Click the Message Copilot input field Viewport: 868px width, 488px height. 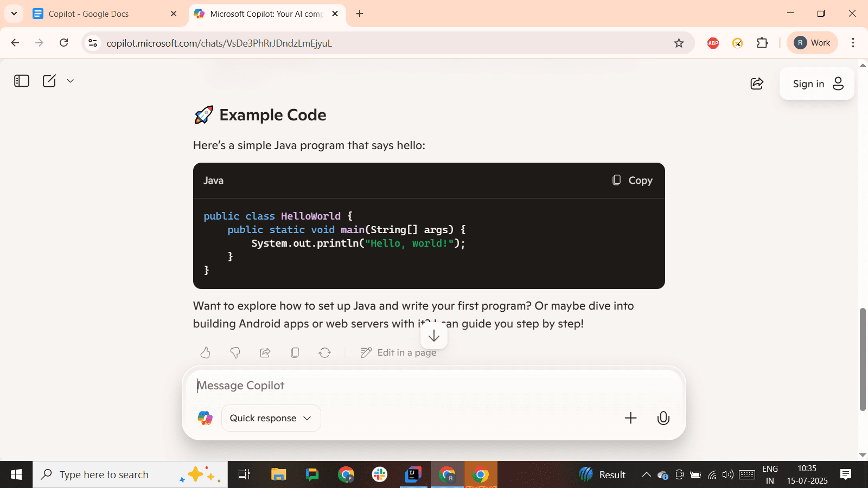tap(380, 385)
